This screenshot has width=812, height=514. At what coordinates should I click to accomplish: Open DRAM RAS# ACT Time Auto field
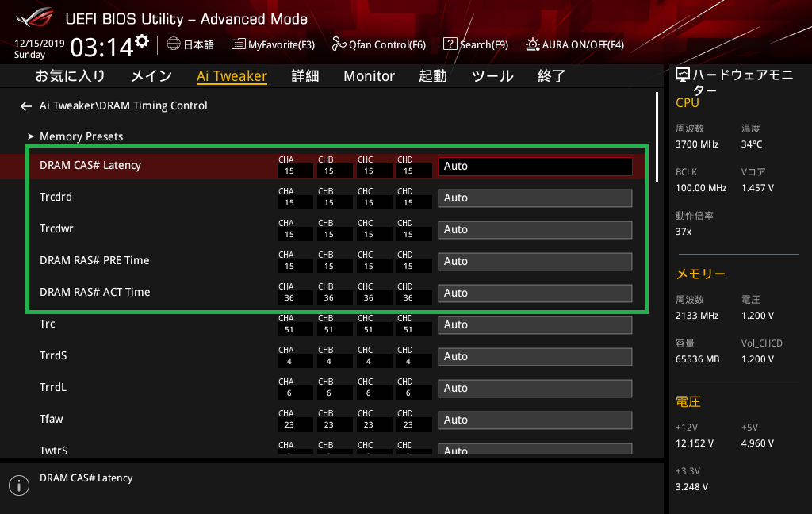[x=535, y=293]
